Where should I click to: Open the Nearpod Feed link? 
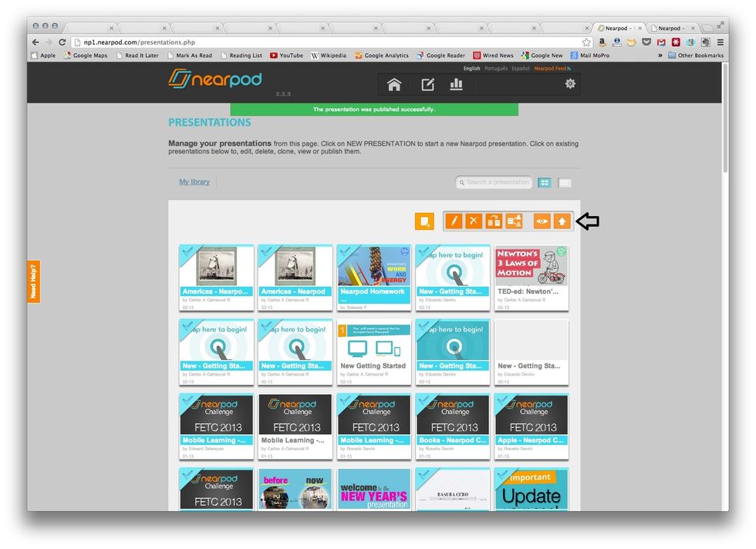(x=552, y=69)
